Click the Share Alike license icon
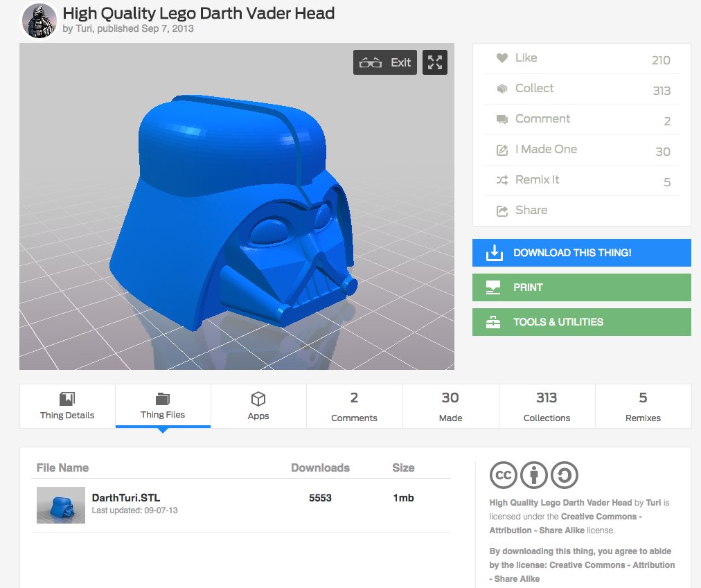The image size is (701, 588). tap(565, 475)
